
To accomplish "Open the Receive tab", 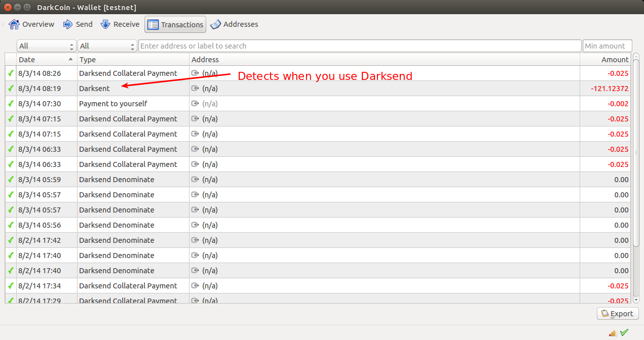I will click(120, 24).
